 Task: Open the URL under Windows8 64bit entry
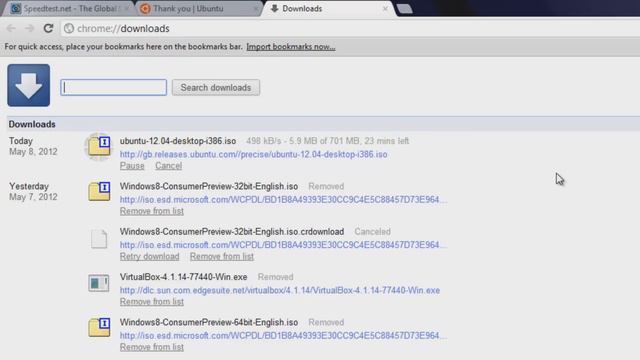[283, 336]
